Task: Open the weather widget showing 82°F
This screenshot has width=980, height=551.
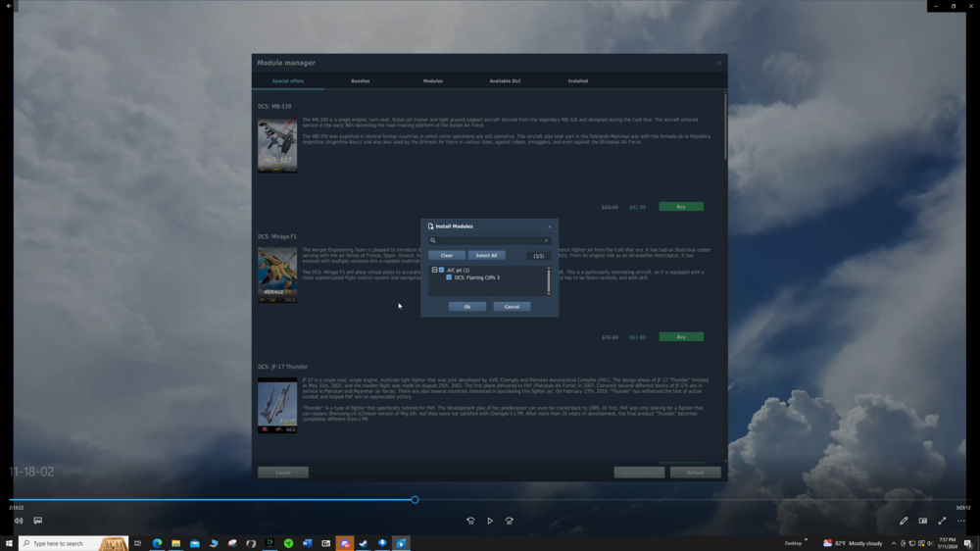Action: tap(853, 543)
